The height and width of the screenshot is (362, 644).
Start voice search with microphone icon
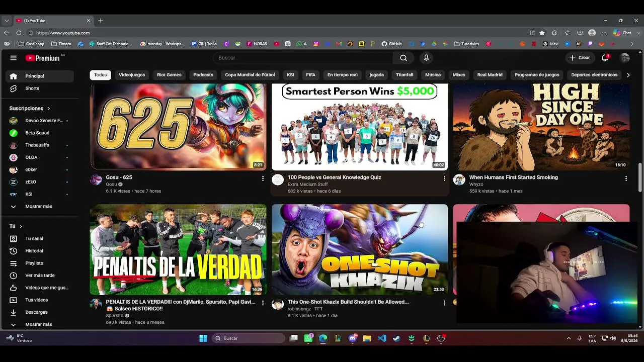(426, 58)
